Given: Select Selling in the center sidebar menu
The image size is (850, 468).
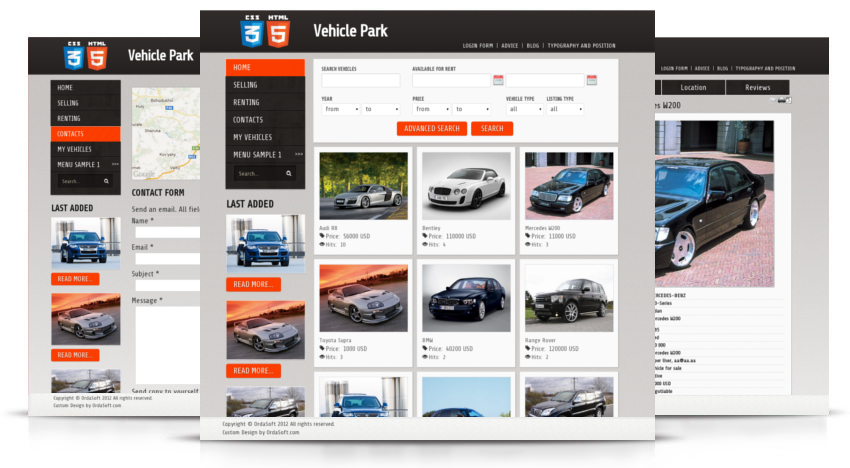Looking at the screenshot, I should click(265, 85).
